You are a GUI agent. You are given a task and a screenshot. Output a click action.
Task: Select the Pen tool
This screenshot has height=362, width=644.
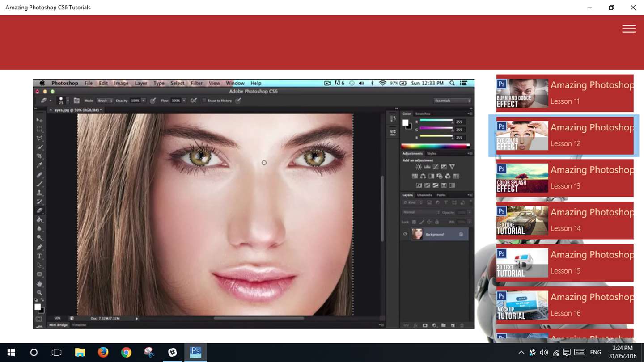click(x=39, y=247)
